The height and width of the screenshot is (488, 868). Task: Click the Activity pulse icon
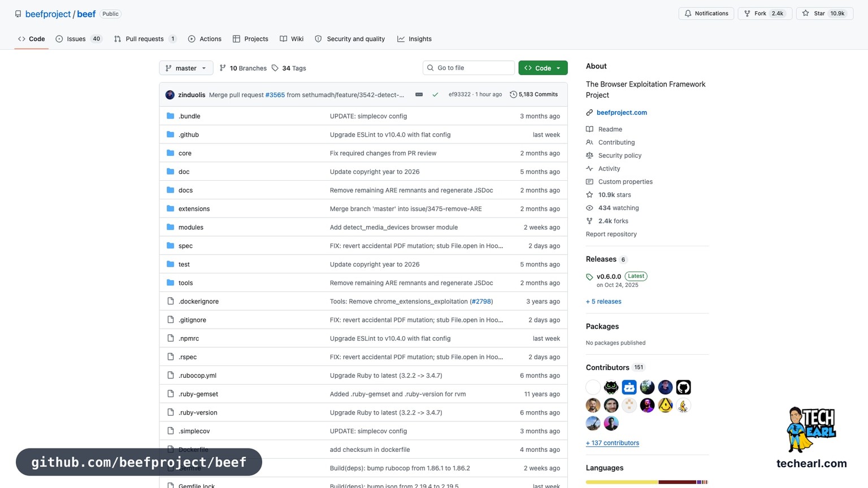tap(589, 168)
